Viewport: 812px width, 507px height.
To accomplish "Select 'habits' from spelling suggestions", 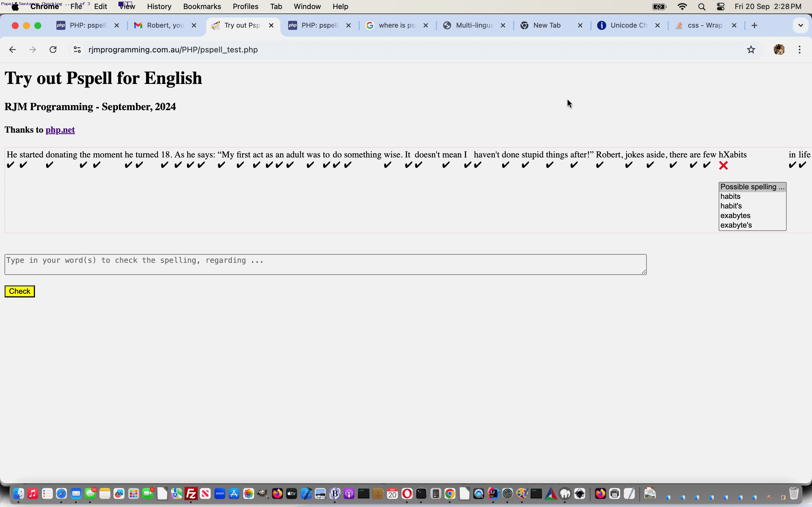I will (x=730, y=197).
